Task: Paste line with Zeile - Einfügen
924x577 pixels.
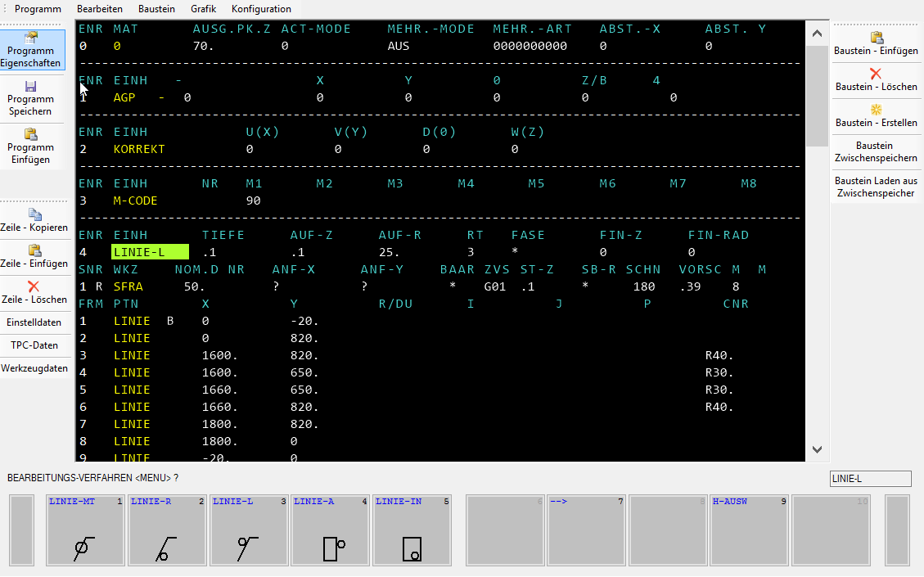Action: (x=34, y=256)
